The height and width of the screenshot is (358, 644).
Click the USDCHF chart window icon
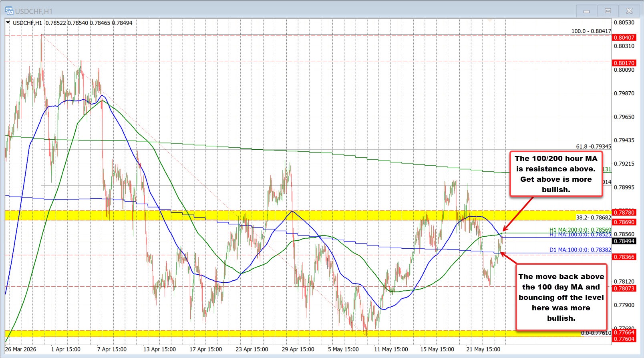9,11
